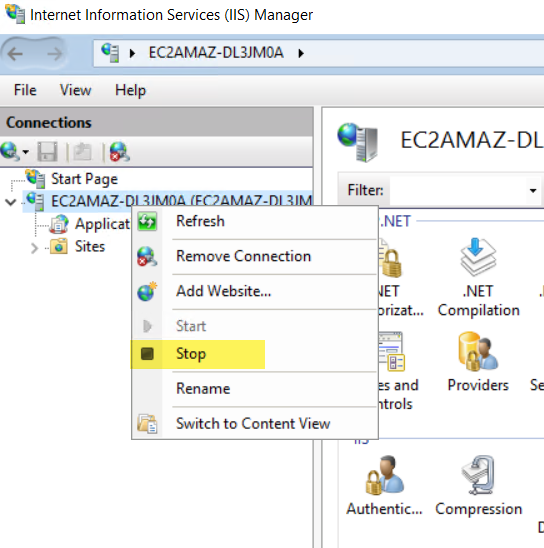Image resolution: width=544 pixels, height=548 pixels.
Task: Click the forward navigation arrow
Action: (x=55, y=54)
